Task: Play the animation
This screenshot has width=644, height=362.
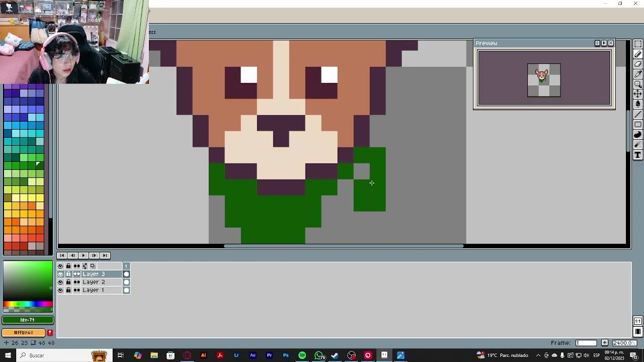Action: point(84,255)
